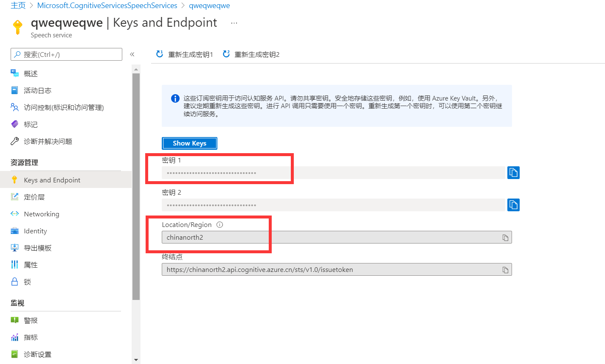
Task: Click the 指标 chart icon
Action: click(x=14, y=337)
